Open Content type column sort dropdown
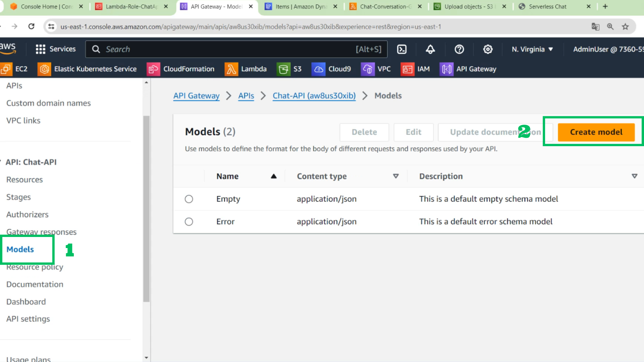 click(396, 176)
